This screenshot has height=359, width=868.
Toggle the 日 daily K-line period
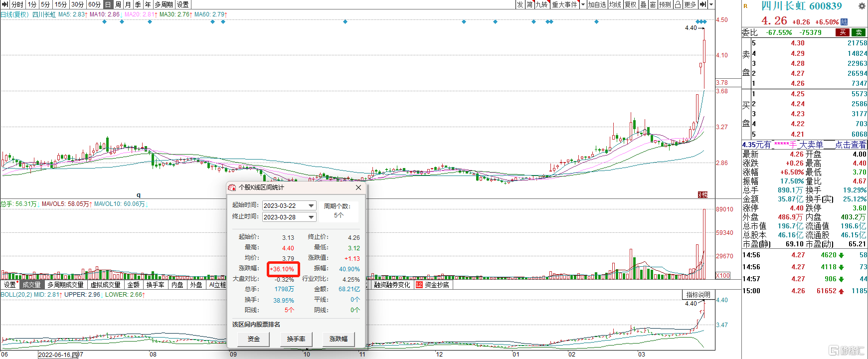point(108,4)
